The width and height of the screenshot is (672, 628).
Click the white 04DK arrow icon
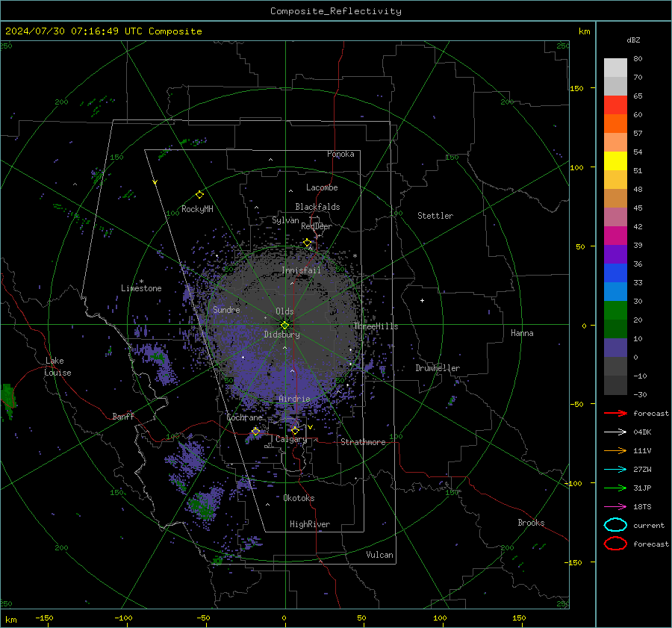(x=615, y=432)
